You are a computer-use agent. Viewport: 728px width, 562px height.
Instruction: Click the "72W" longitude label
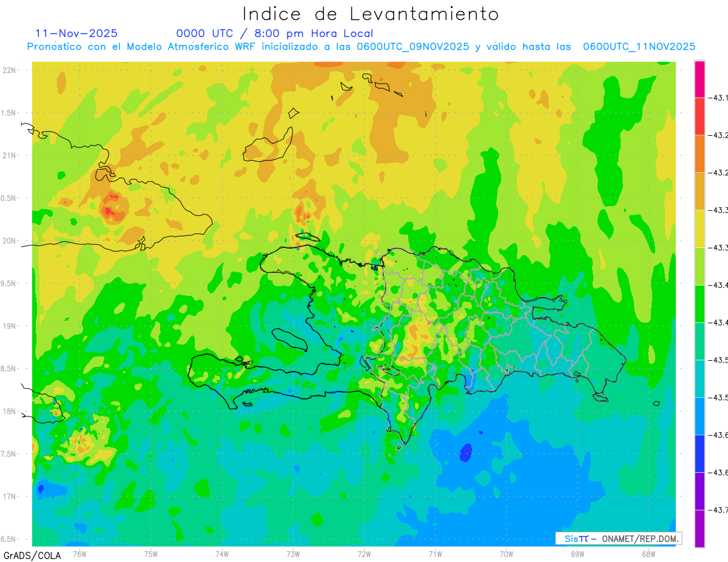click(364, 554)
